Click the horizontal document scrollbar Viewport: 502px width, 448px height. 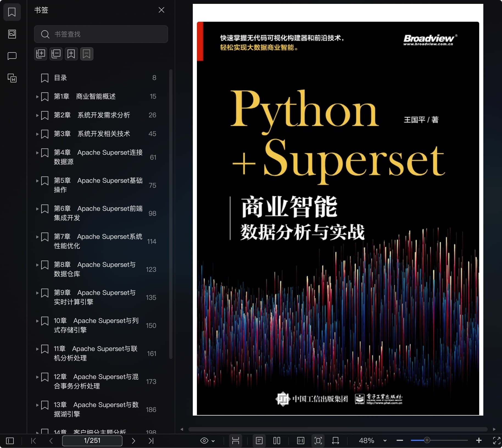point(338,429)
